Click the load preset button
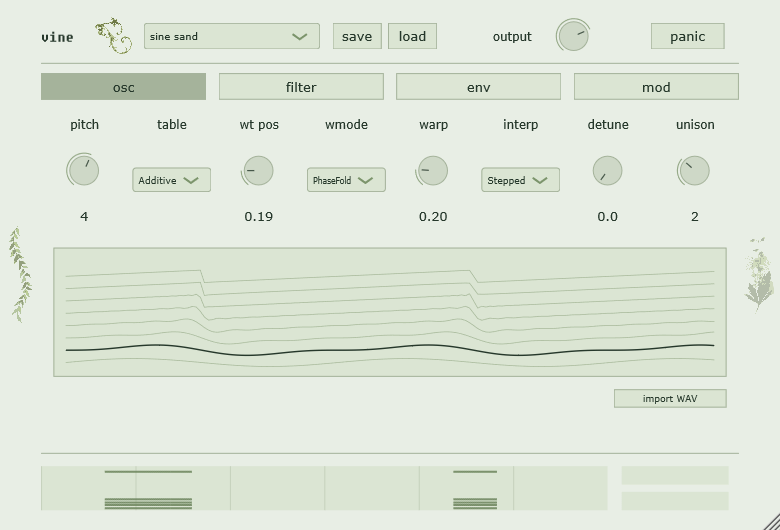780x530 pixels. [412, 36]
